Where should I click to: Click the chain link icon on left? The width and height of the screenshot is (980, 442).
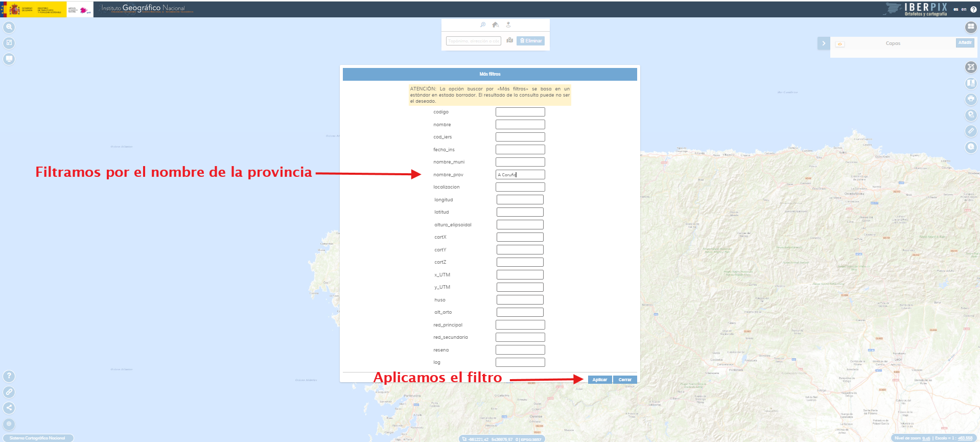pos(9,392)
